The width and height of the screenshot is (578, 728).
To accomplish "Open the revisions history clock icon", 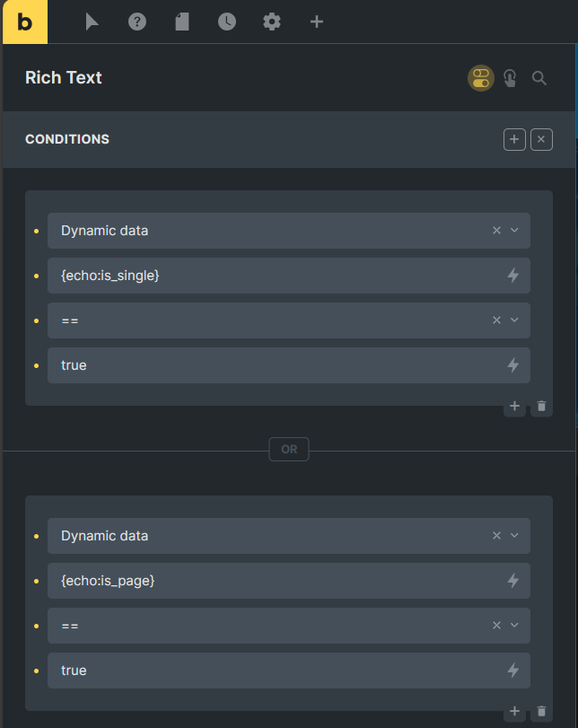I will click(226, 22).
